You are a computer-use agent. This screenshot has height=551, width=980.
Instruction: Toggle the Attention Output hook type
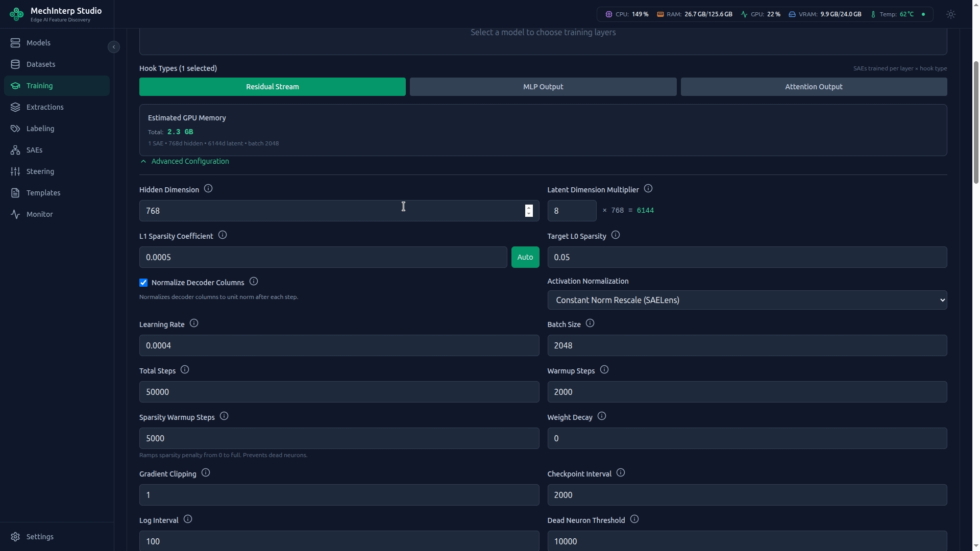pyautogui.click(x=814, y=87)
